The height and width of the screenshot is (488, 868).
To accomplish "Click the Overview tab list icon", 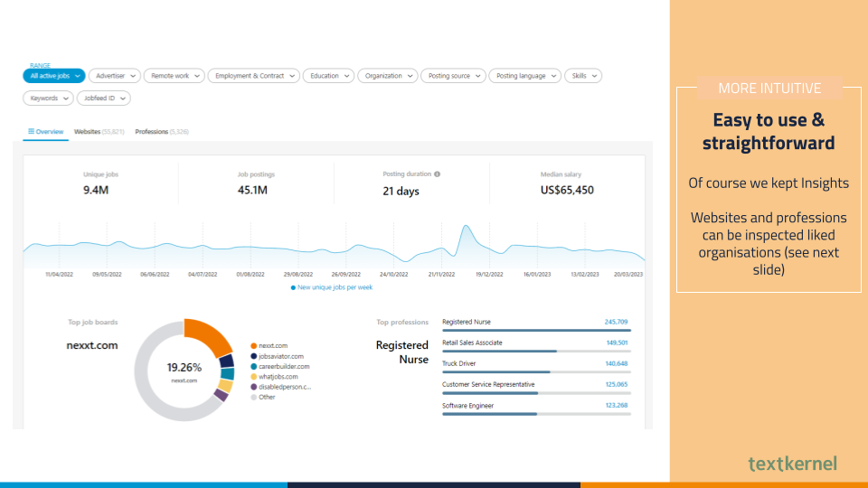I will [x=31, y=132].
